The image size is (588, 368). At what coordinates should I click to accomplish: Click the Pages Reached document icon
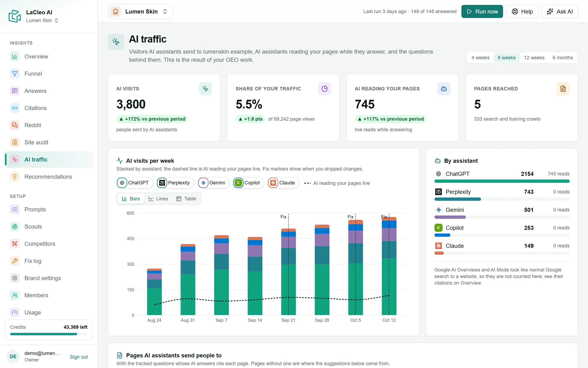pyautogui.click(x=563, y=89)
